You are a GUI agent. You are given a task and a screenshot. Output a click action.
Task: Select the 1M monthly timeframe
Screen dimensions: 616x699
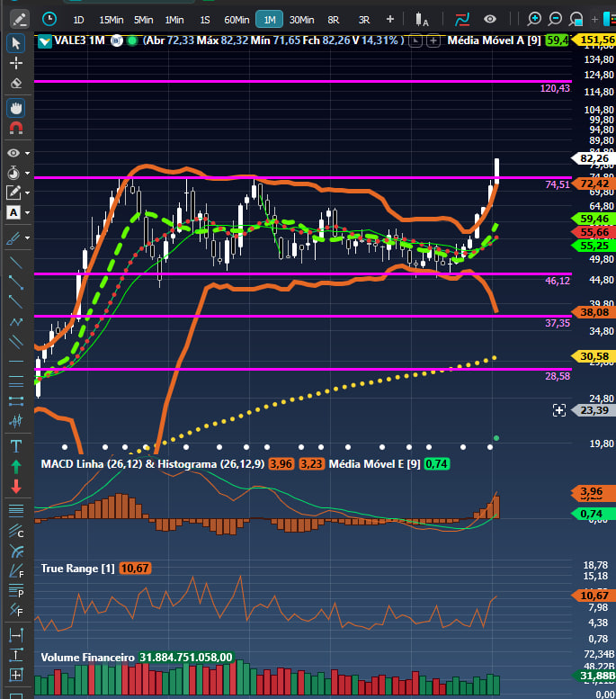[269, 20]
